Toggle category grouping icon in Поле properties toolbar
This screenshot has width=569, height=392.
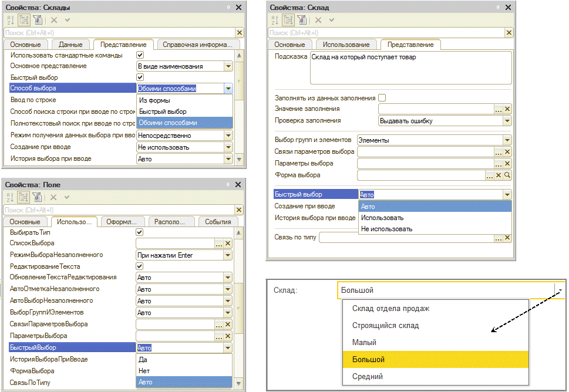click(x=23, y=198)
